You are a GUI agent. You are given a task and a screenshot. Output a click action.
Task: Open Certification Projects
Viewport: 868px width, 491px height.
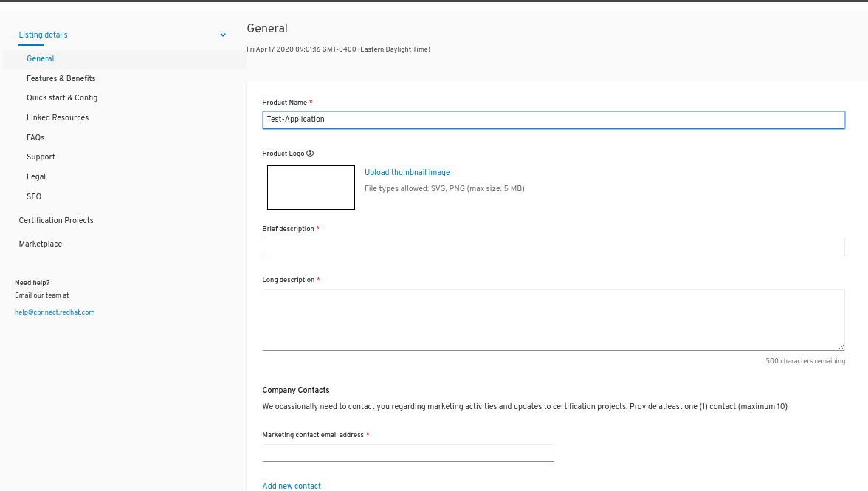point(56,220)
